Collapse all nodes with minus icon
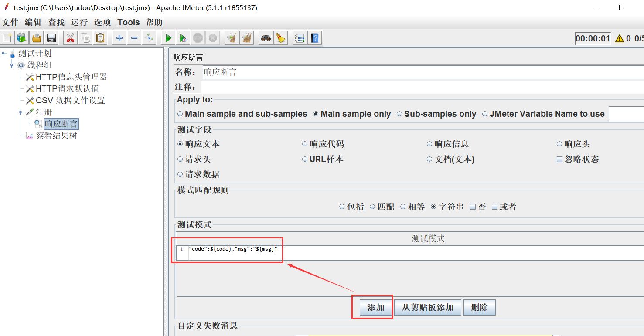644x336 pixels. coord(134,38)
